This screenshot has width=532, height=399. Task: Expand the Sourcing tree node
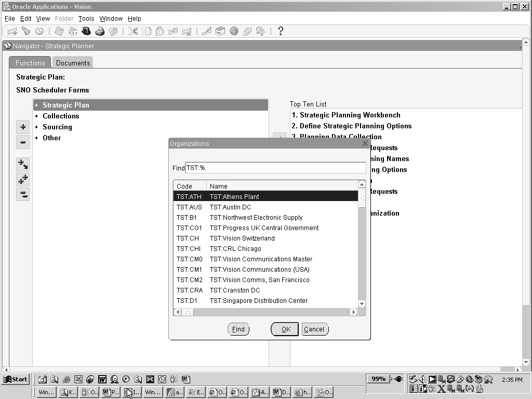click(x=36, y=127)
